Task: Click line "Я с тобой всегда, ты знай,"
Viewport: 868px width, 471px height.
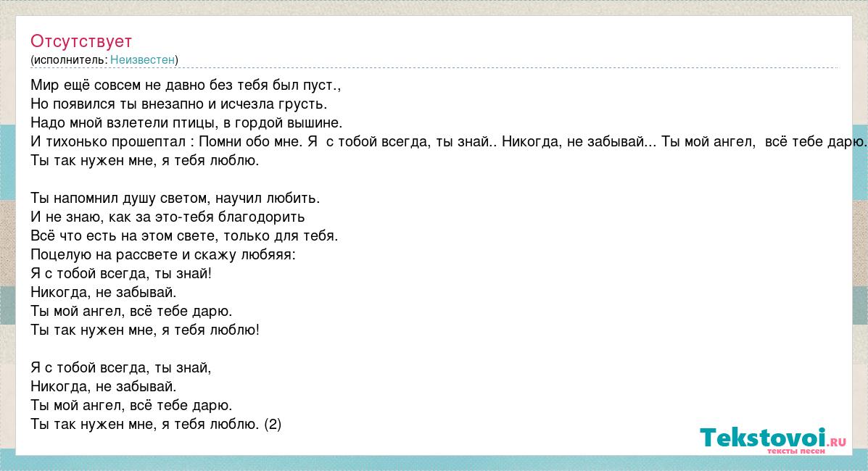Action: click(x=121, y=367)
